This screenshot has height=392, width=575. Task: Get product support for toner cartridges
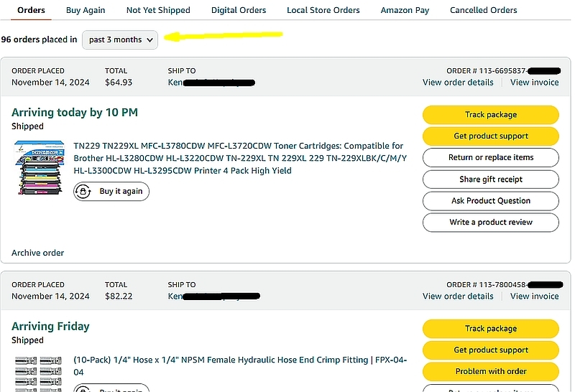click(491, 136)
